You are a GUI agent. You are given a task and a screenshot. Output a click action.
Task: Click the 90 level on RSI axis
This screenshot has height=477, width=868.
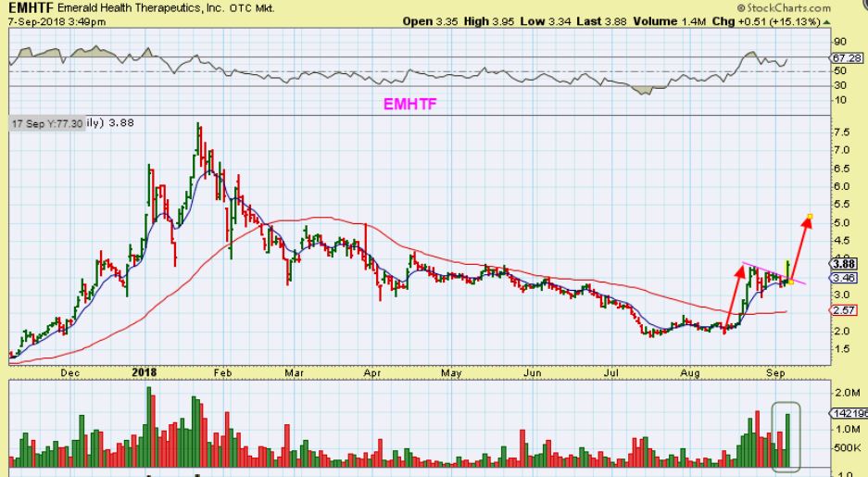(840, 42)
